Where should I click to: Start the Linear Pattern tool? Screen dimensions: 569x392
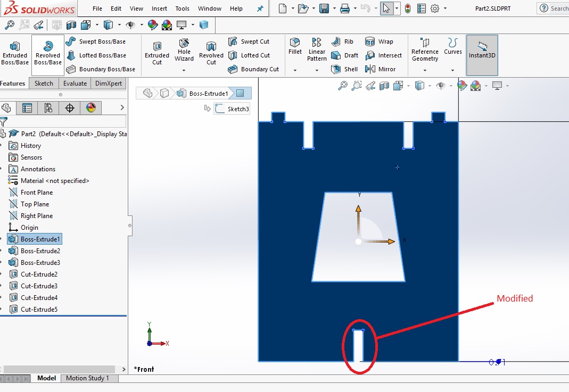tap(317, 49)
